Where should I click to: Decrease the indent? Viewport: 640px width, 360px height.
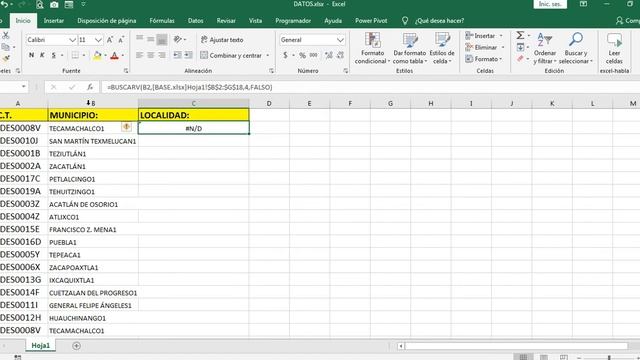tap(177, 55)
